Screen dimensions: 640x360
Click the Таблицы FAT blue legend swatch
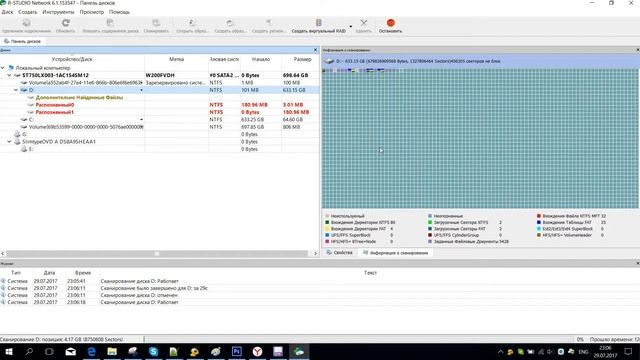pos(539,222)
